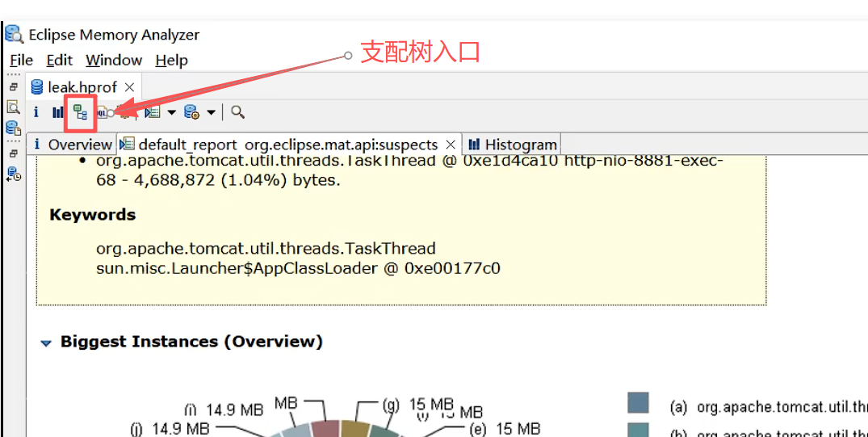This screenshot has width=868, height=437.
Task: Open navigation history sidebar icon
Action: [x=13, y=174]
